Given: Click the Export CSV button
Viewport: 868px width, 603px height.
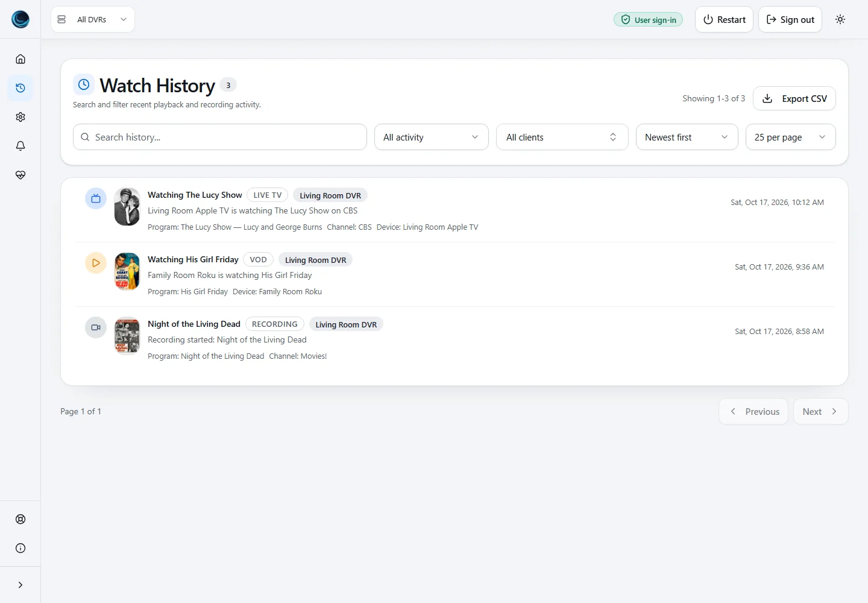Looking at the screenshot, I should click(x=794, y=98).
